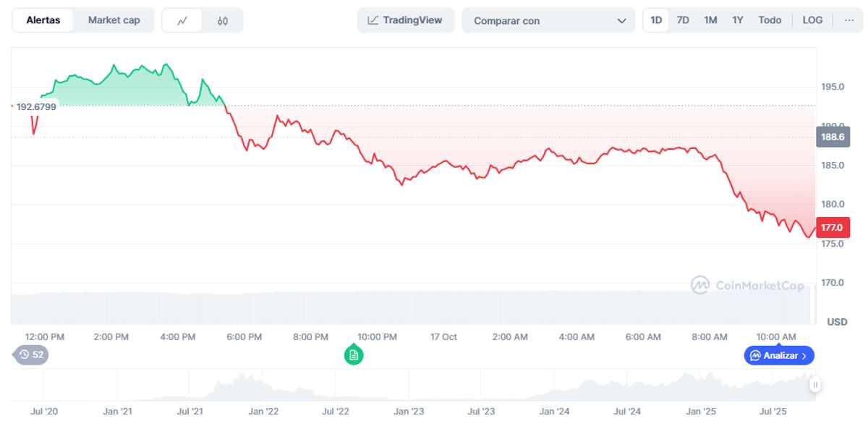This screenshot has width=868, height=442.
Task: Open the history events badge showing 52
Action: [31, 354]
